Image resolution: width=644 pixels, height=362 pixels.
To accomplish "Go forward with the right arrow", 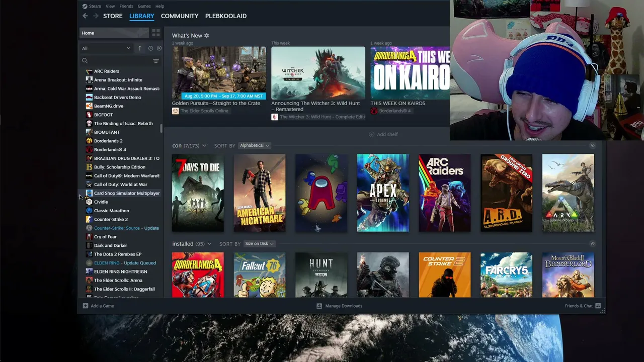I will 96,16.
